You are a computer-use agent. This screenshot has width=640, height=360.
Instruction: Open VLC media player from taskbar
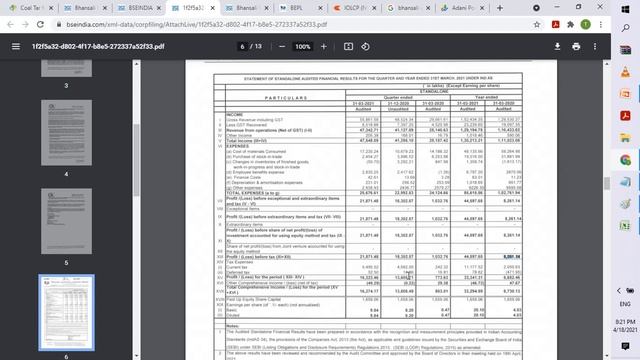625,72
